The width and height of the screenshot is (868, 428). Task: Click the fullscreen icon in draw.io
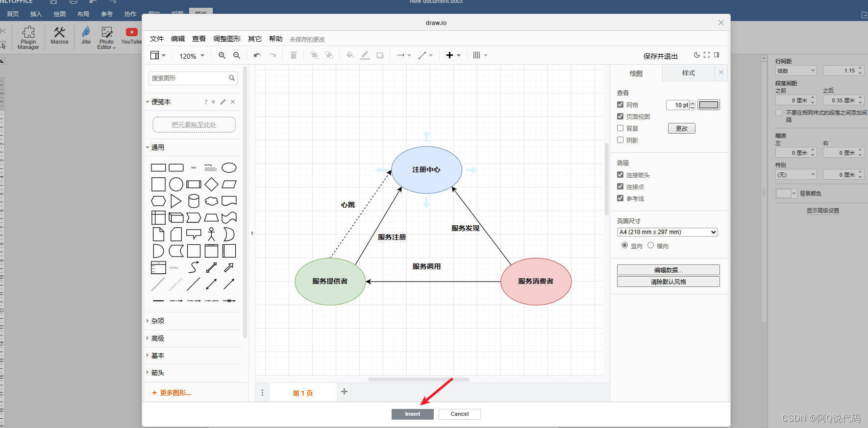coord(707,55)
